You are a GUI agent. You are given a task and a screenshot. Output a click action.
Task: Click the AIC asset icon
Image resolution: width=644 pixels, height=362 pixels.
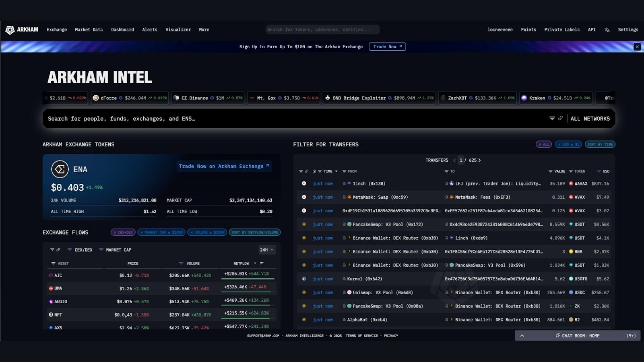(51, 276)
